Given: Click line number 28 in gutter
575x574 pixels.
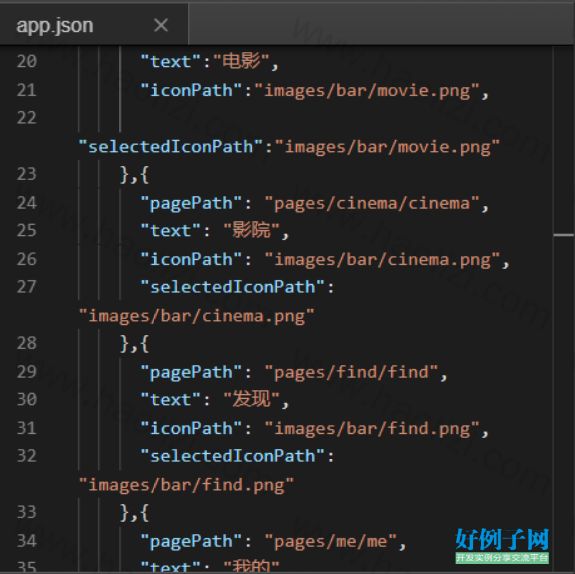Looking at the screenshot, I should pos(27,343).
